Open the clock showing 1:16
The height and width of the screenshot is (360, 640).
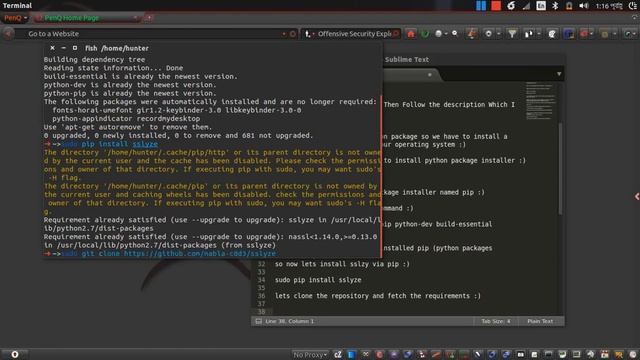pyautogui.click(x=609, y=6)
